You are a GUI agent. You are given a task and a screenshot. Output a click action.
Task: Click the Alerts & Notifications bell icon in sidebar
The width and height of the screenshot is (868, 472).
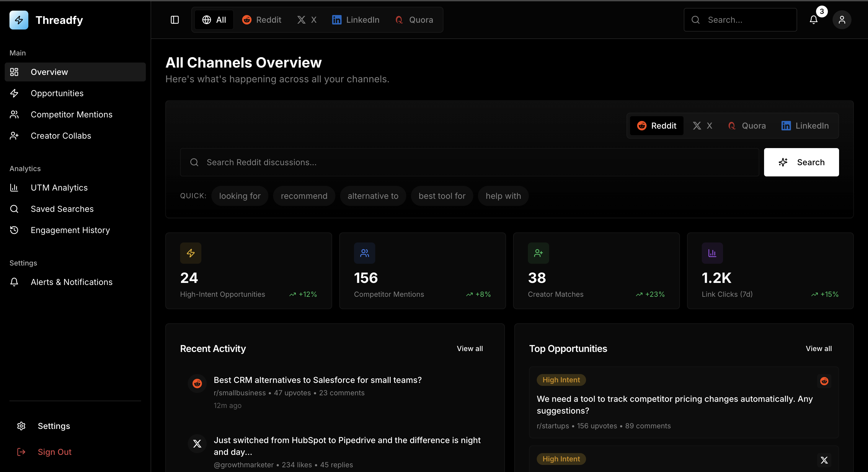14,282
